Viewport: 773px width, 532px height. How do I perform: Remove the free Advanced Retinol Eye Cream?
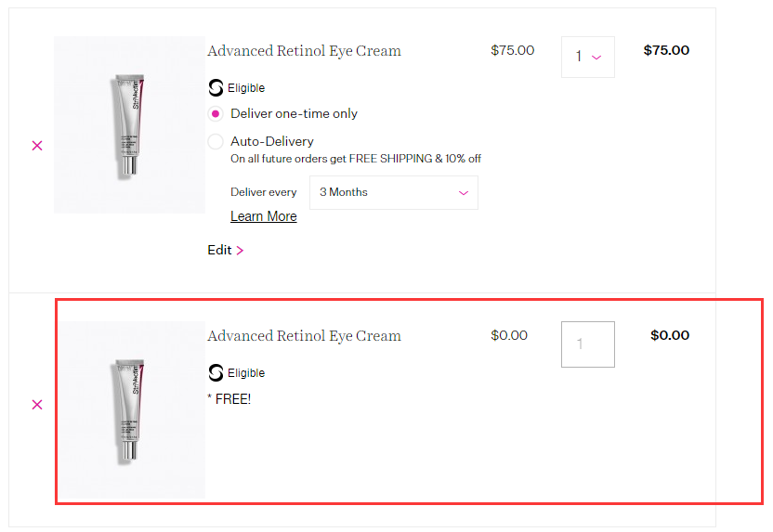tap(37, 405)
